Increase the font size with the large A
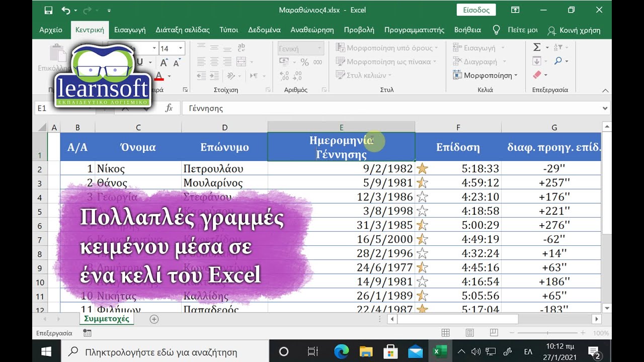This screenshot has width=644, height=362. coord(164,63)
